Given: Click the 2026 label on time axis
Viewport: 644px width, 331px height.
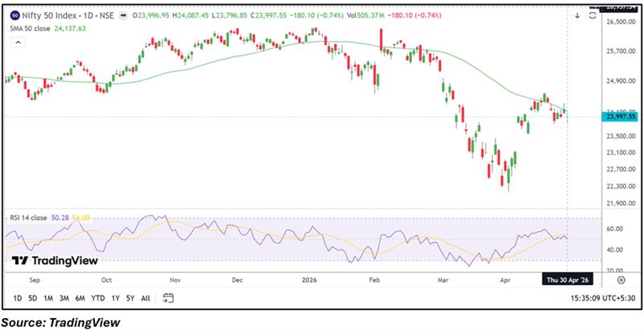Looking at the screenshot, I should (x=309, y=280).
